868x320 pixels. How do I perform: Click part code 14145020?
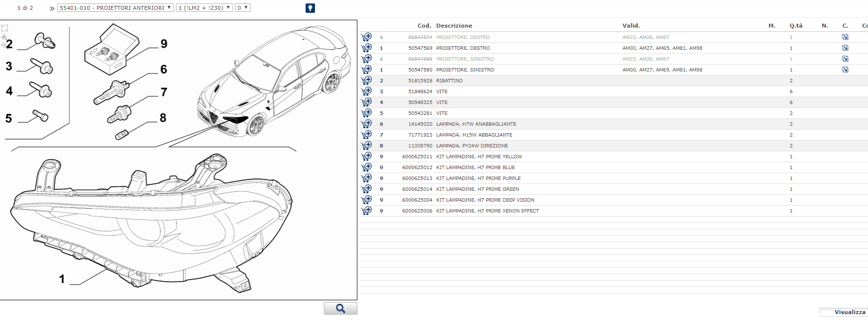(420, 124)
